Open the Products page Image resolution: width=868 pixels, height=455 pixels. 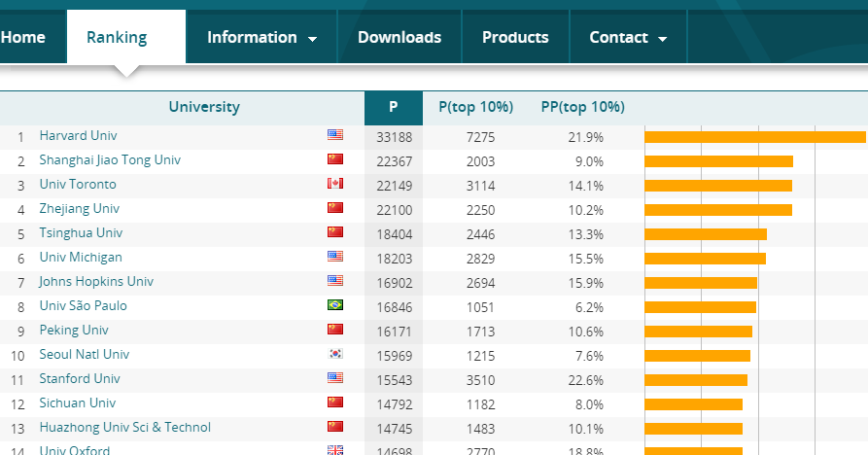tap(515, 37)
